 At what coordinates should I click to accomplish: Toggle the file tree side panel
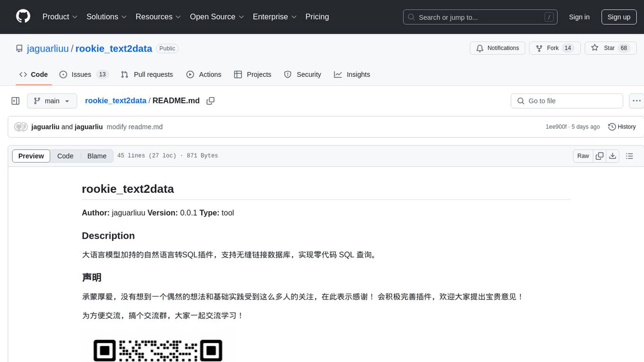tap(16, 101)
